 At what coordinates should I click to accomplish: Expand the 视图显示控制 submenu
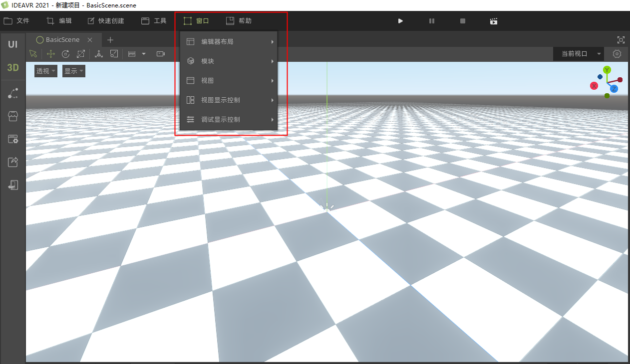(x=229, y=100)
